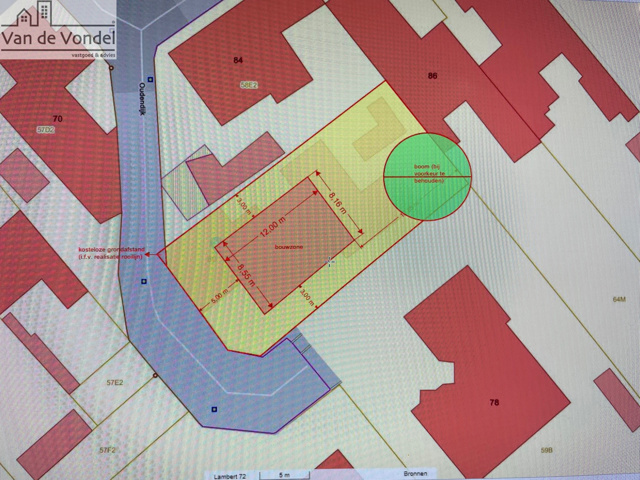The image size is (640, 480).
Task: Click building number 78
Action: [x=492, y=402]
